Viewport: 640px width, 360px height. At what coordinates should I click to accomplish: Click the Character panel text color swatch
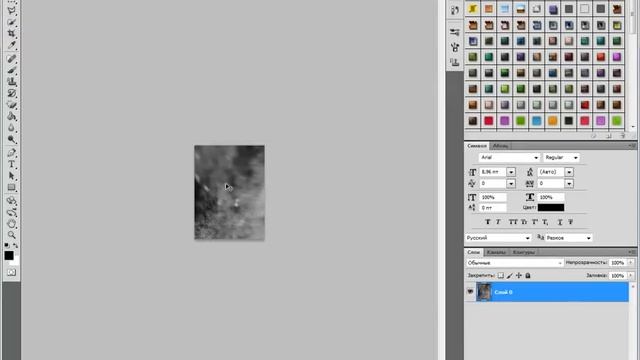(x=551, y=207)
